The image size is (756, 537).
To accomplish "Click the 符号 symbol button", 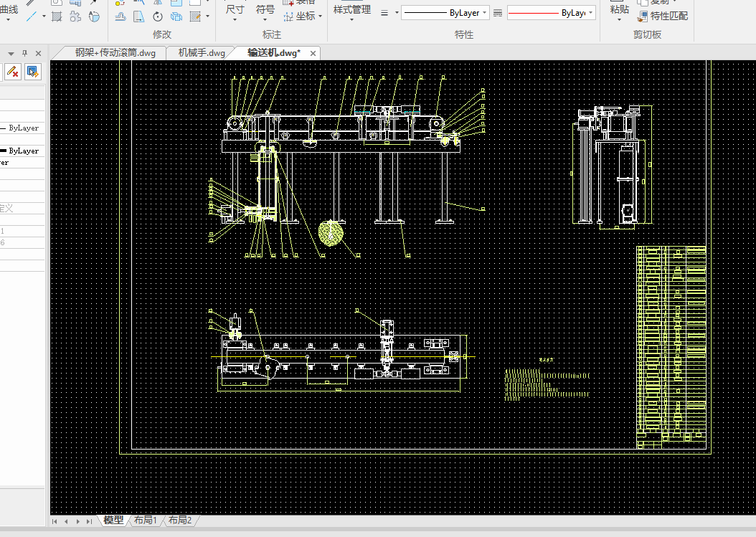I will [x=265, y=10].
